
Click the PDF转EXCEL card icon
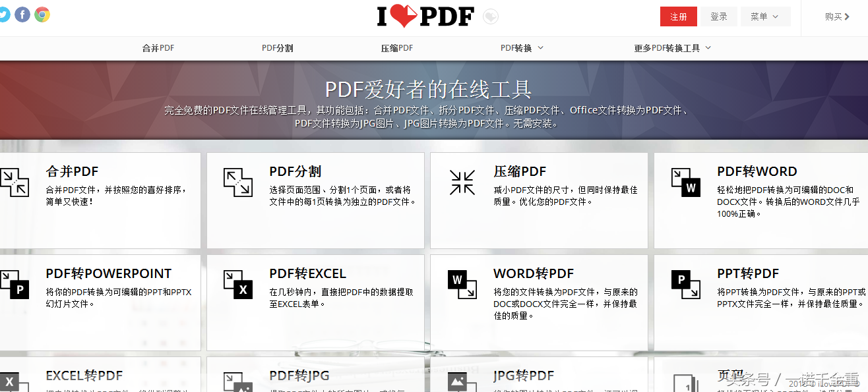238,285
